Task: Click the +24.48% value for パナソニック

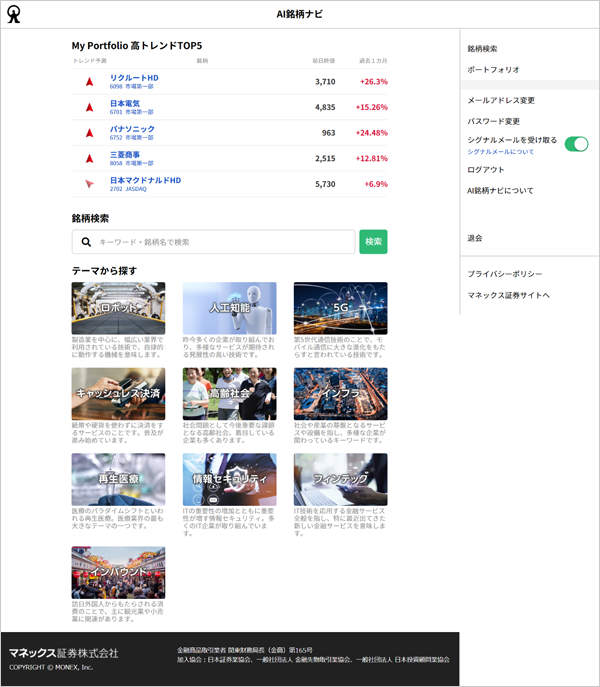Action: click(x=372, y=133)
